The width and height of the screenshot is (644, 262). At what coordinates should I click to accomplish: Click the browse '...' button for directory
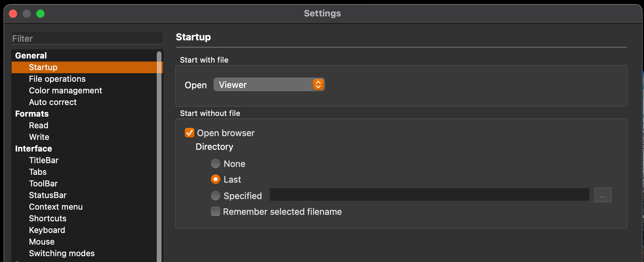(603, 195)
